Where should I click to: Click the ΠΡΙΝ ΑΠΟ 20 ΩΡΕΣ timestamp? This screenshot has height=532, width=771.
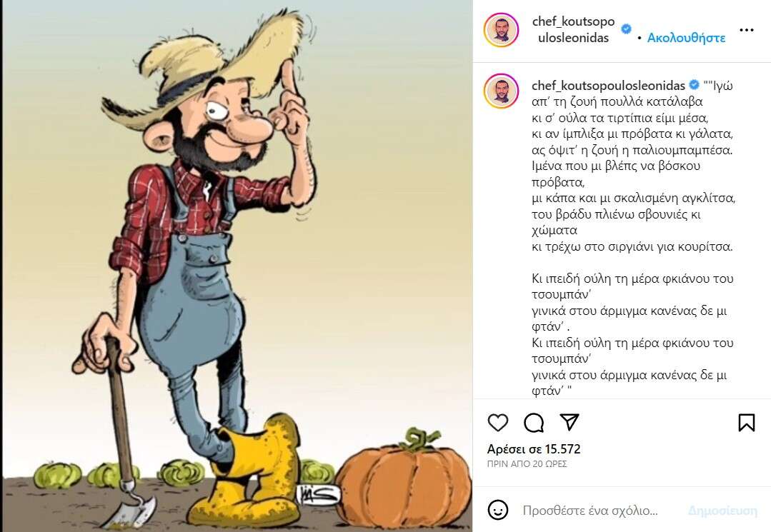pyautogui.click(x=527, y=463)
